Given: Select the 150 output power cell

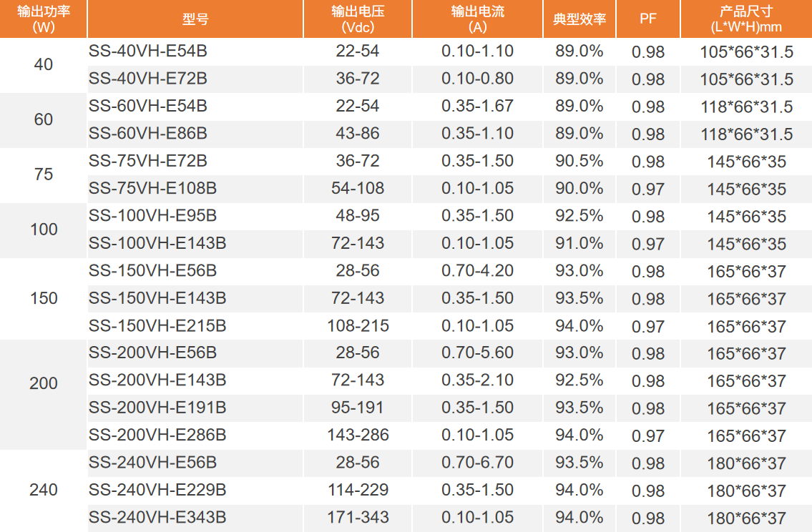Looking at the screenshot, I should coord(44,298).
